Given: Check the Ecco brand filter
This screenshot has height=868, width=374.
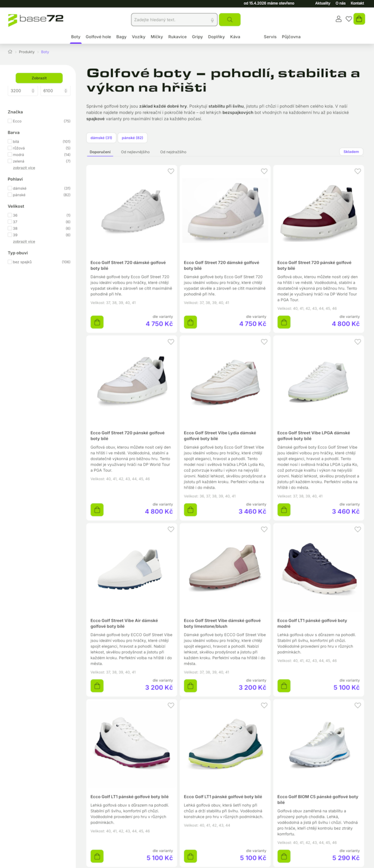Looking at the screenshot, I should coord(10,121).
